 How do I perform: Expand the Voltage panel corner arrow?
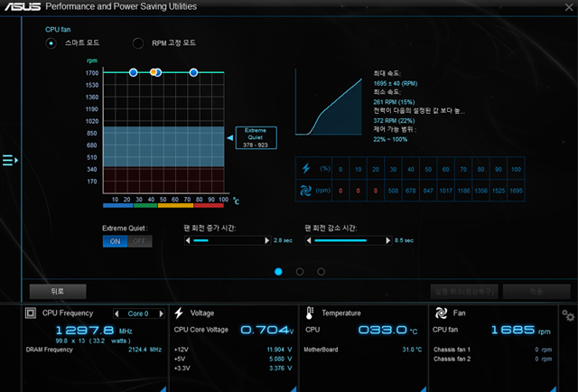(x=294, y=388)
